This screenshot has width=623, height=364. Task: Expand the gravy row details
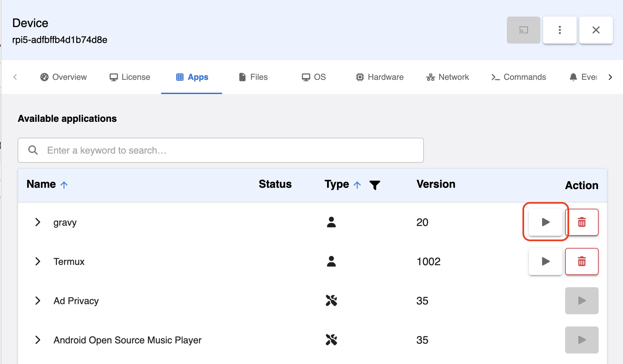point(38,222)
